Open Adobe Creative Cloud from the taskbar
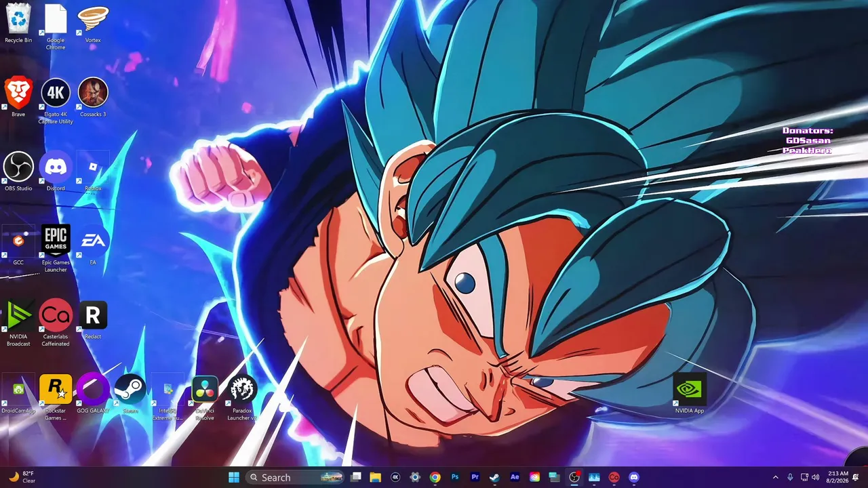The height and width of the screenshot is (488, 868). pos(534,477)
